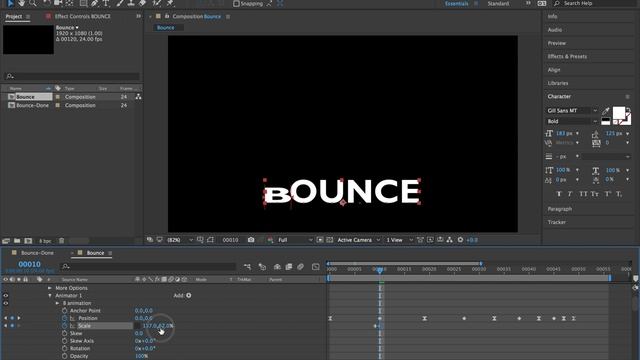Click the hide shy layers icon
Image resolution: width=640 pixels, height=360 pixels.
(277, 267)
